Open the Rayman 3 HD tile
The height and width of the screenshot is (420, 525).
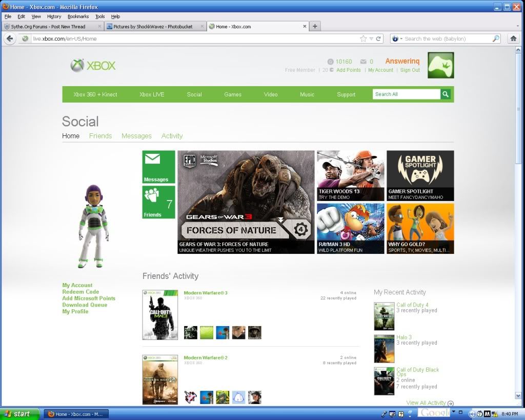[x=351, y=228]
